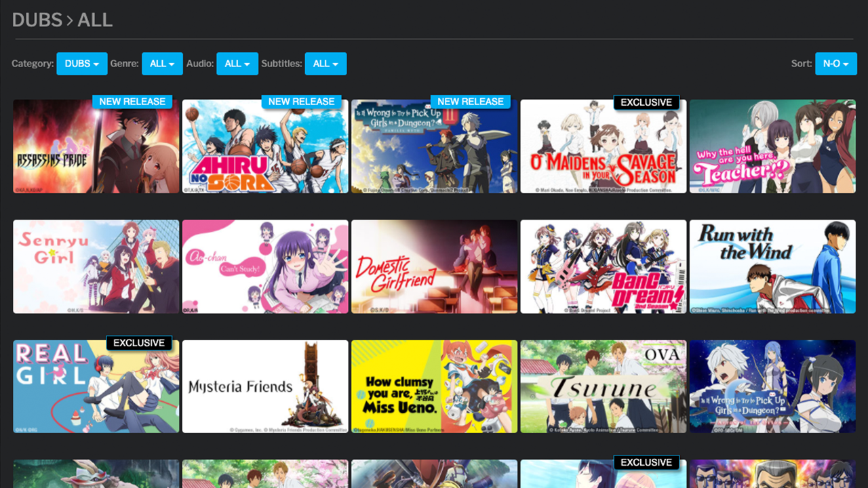Open the Audio ALL dropdown
The image size is (868, 488).
[237, 64]
